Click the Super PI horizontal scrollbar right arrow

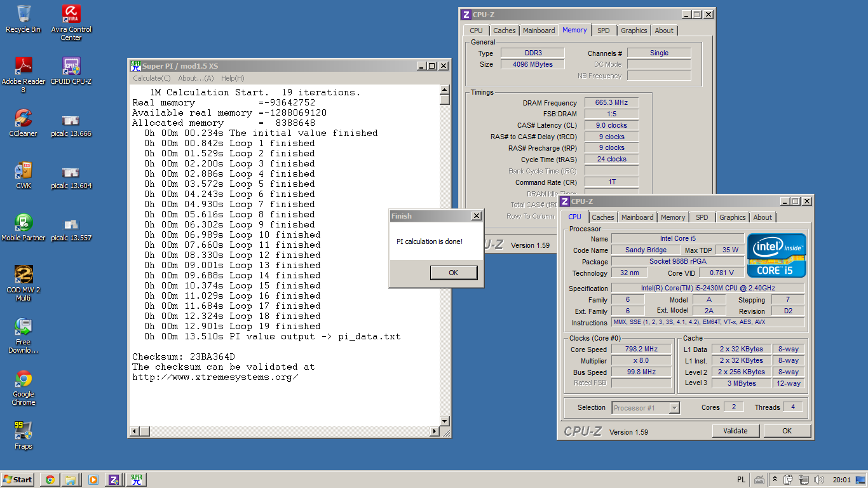435,431
